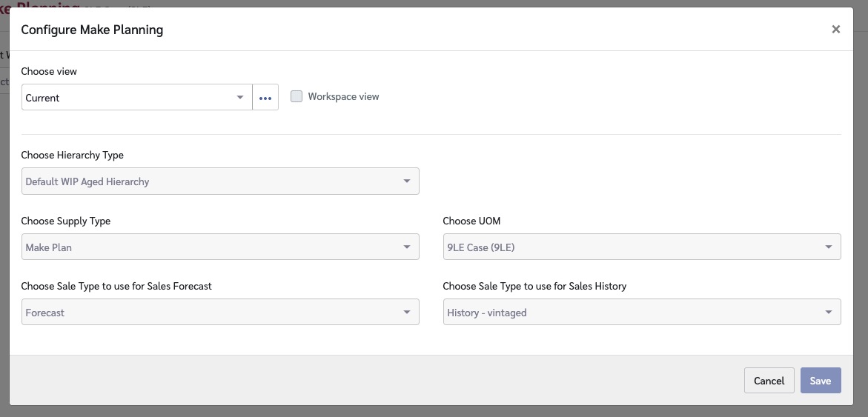Click the caret icon on History - vintaged field
This screenshot has width=868, height=417.
[x=829, y=313]
